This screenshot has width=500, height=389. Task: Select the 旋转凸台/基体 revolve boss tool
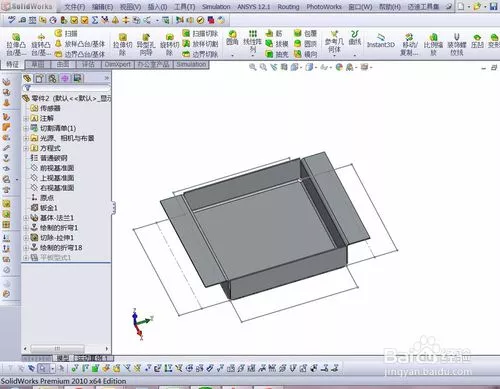pyautogui.click(x=41, y=44)
